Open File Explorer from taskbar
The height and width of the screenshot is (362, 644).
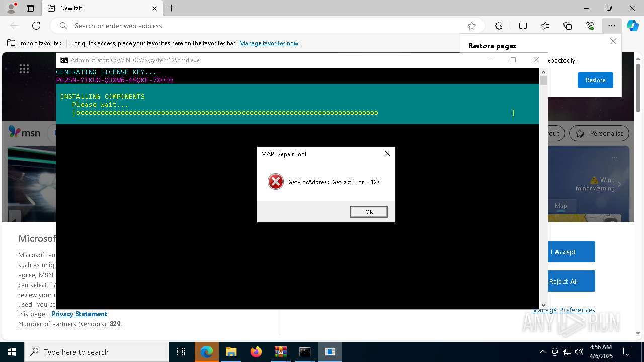[231, 352]
